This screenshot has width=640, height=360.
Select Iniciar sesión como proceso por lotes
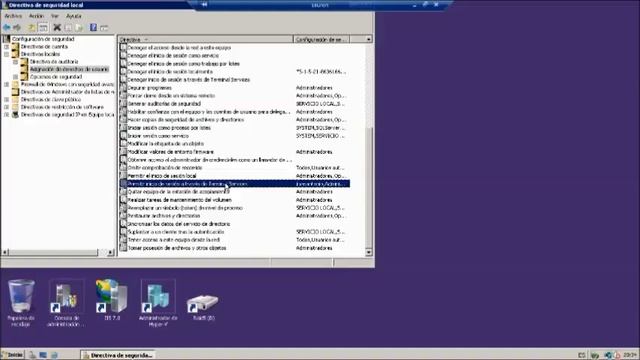coord(235,128)
